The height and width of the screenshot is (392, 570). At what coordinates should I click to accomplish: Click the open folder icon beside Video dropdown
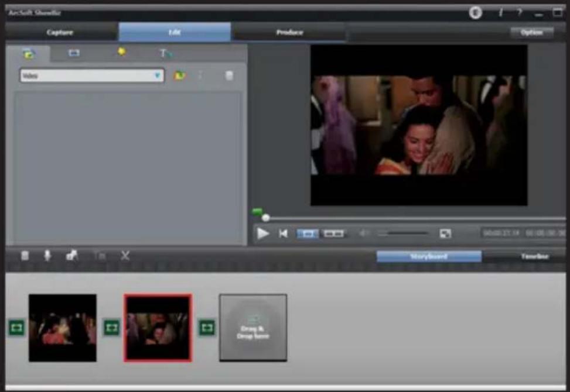coord(180,76)
